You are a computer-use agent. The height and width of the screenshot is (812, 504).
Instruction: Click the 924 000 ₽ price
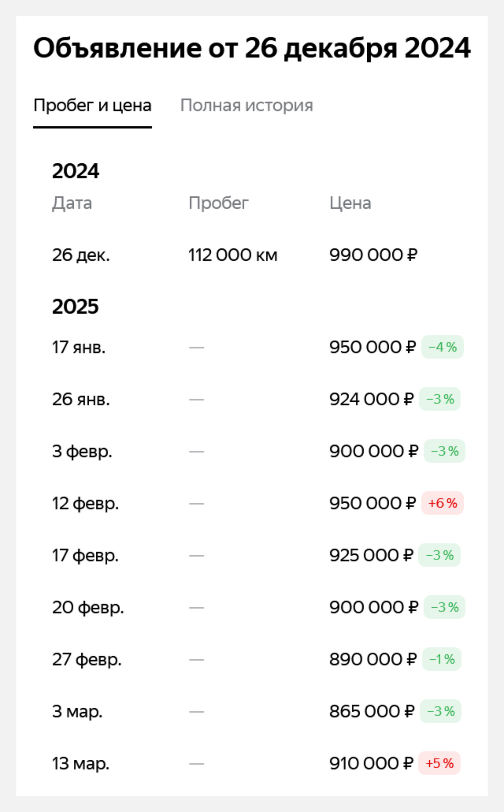pos(371,399)
